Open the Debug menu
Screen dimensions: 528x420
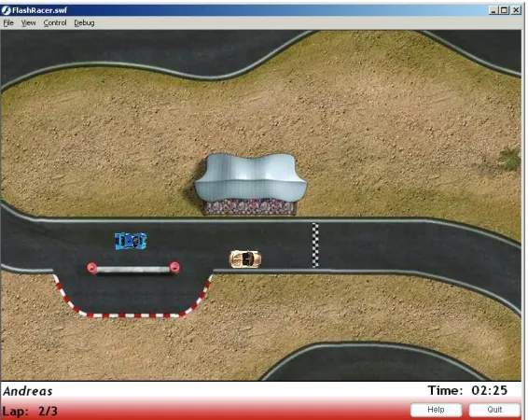tap(84, 23)
